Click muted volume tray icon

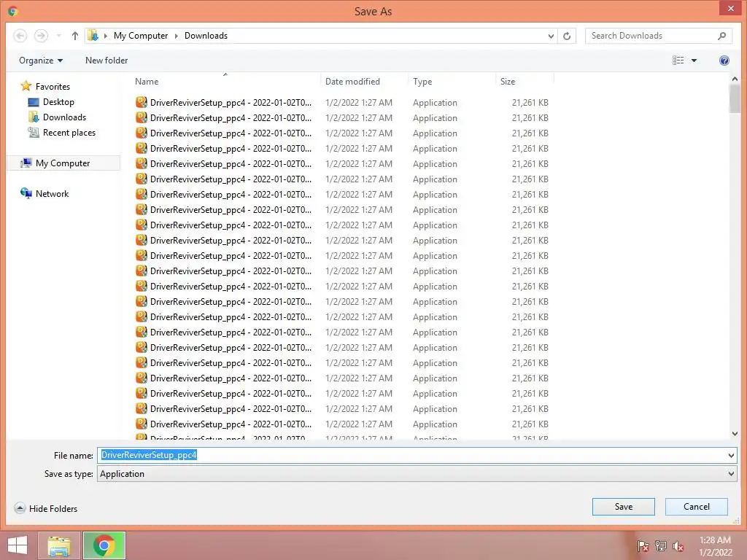678,545
